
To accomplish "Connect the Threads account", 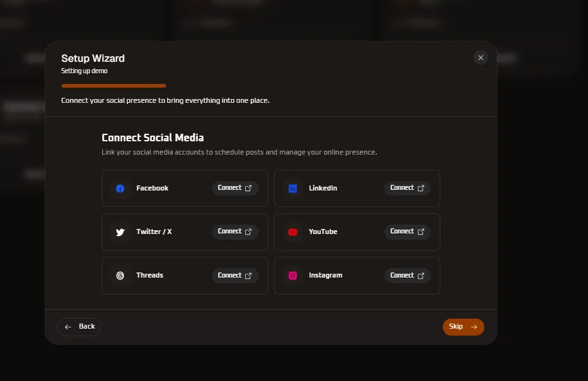I will pos(234,276).
